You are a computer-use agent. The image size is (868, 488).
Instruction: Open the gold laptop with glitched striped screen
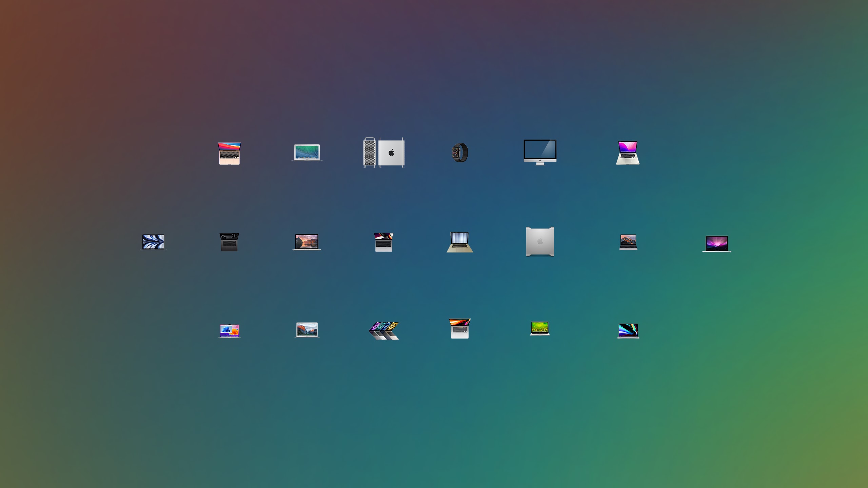[460, 242]
